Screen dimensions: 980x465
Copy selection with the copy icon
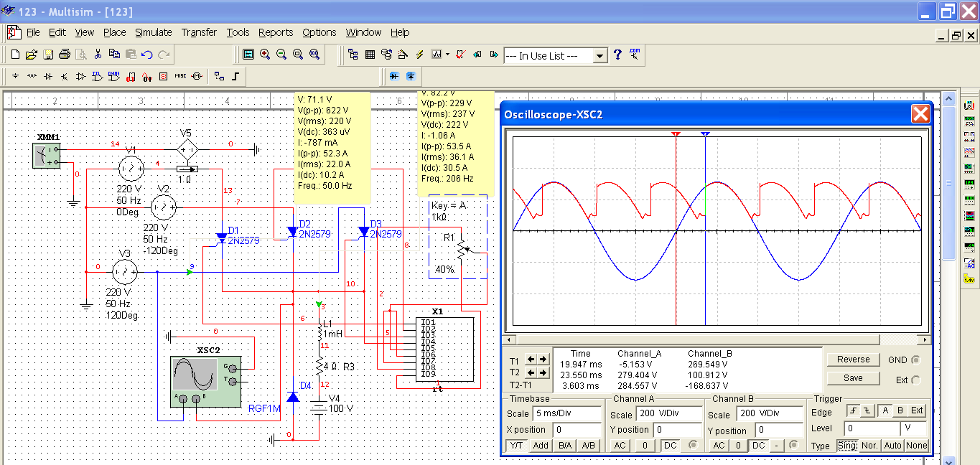point(114,55)
